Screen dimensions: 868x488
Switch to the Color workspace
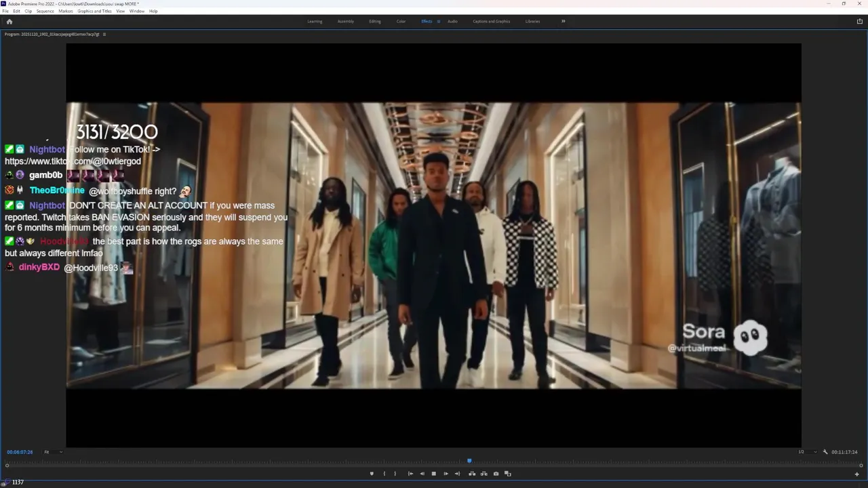tap(401, 21)
